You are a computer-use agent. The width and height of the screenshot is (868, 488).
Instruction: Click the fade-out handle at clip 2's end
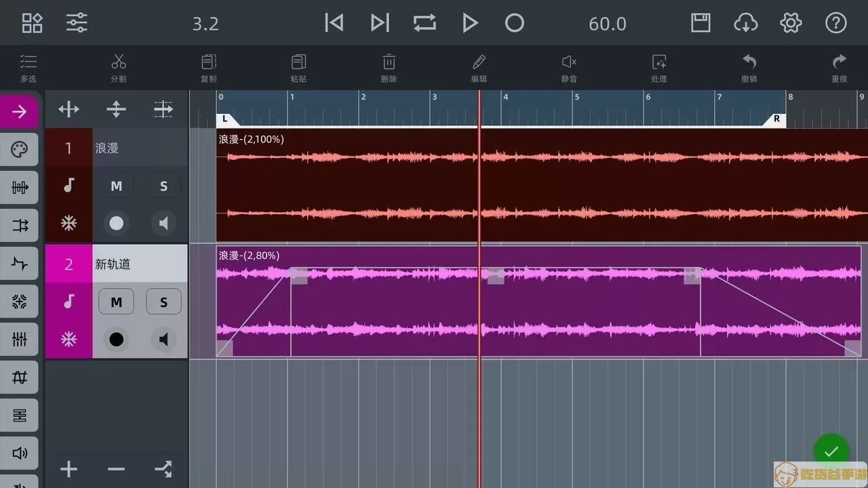coord(853,348)
